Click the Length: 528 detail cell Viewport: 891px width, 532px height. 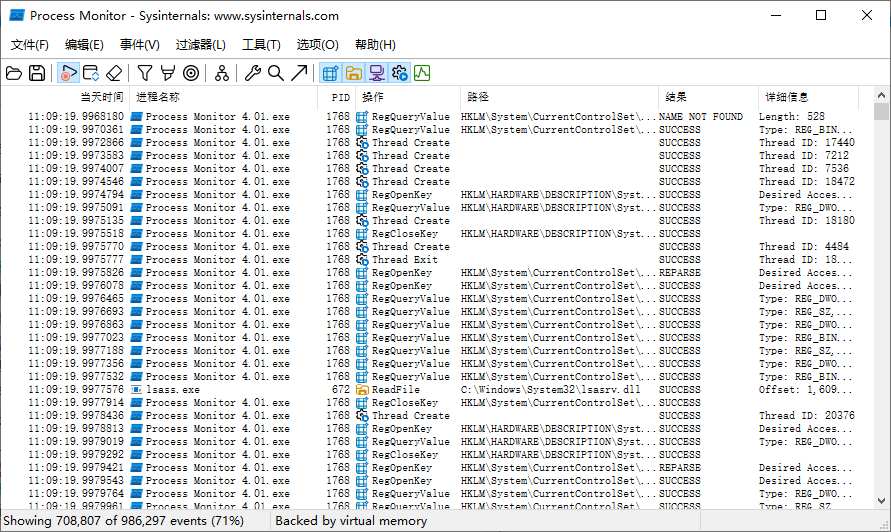click(792, 117)
